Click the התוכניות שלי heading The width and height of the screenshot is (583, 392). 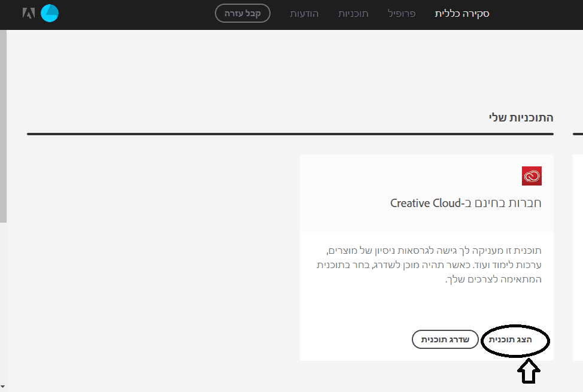point(521,117)
